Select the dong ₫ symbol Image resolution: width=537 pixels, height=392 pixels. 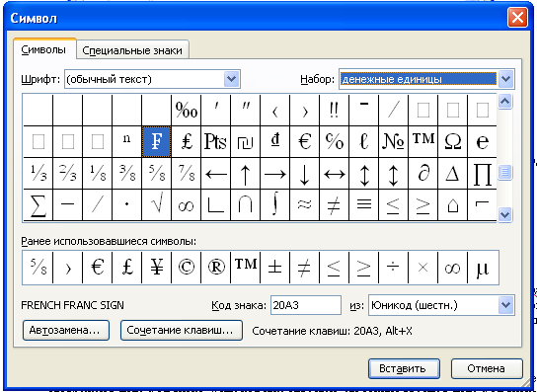[274, 141]
